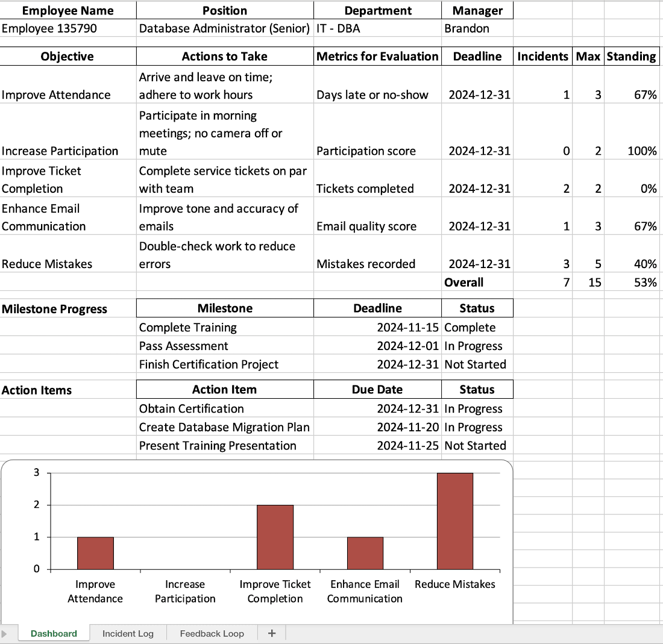Select the overall 53% standing cell

click(x=631, y=282)
